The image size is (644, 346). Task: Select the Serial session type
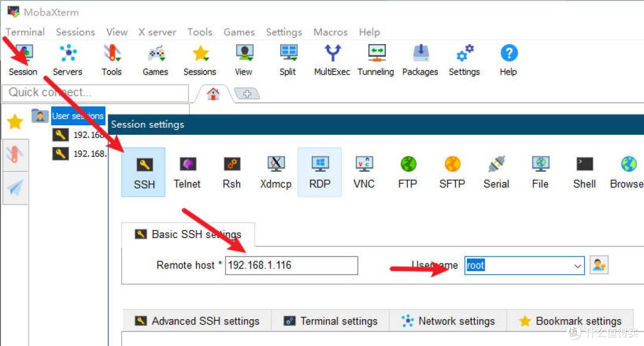(496, 172)
